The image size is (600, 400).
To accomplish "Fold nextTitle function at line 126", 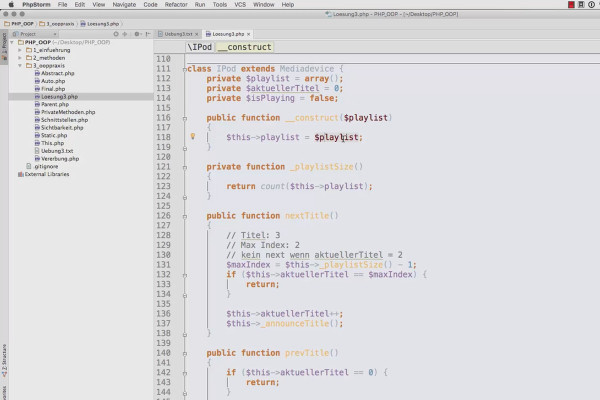I will coord(185,216).
